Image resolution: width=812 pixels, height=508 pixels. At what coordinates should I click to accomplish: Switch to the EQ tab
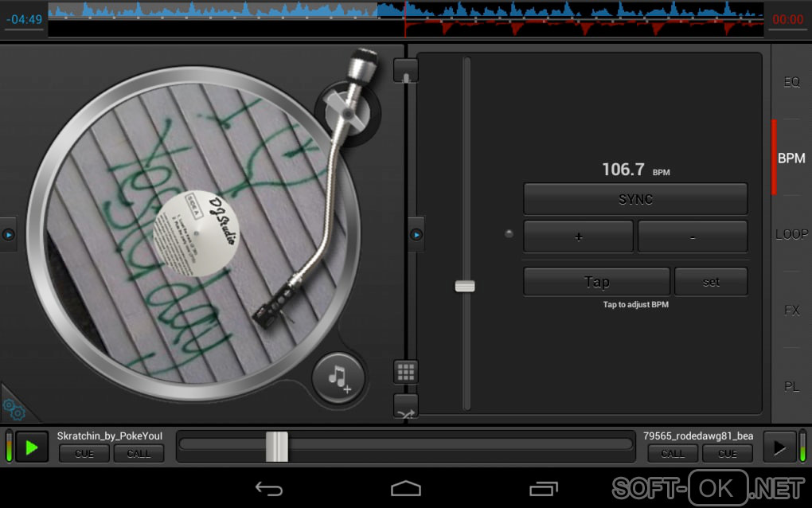tap(791, 82)
